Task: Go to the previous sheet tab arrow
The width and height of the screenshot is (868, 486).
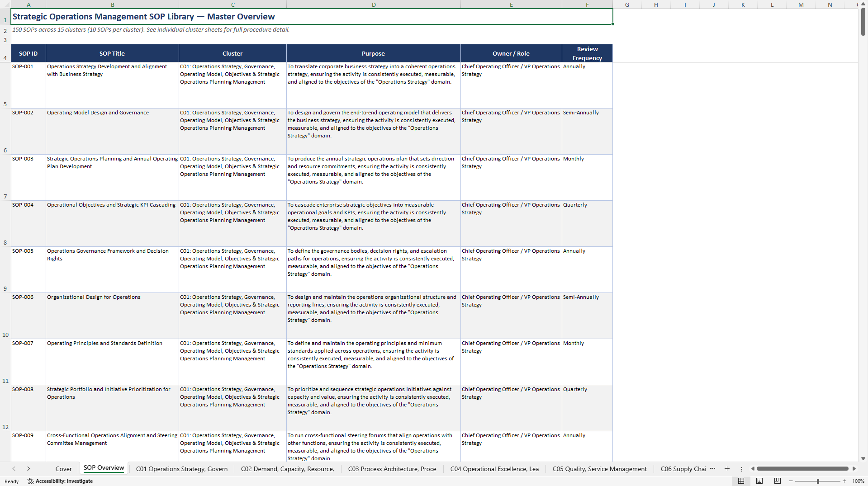Action: pos(14,469)
